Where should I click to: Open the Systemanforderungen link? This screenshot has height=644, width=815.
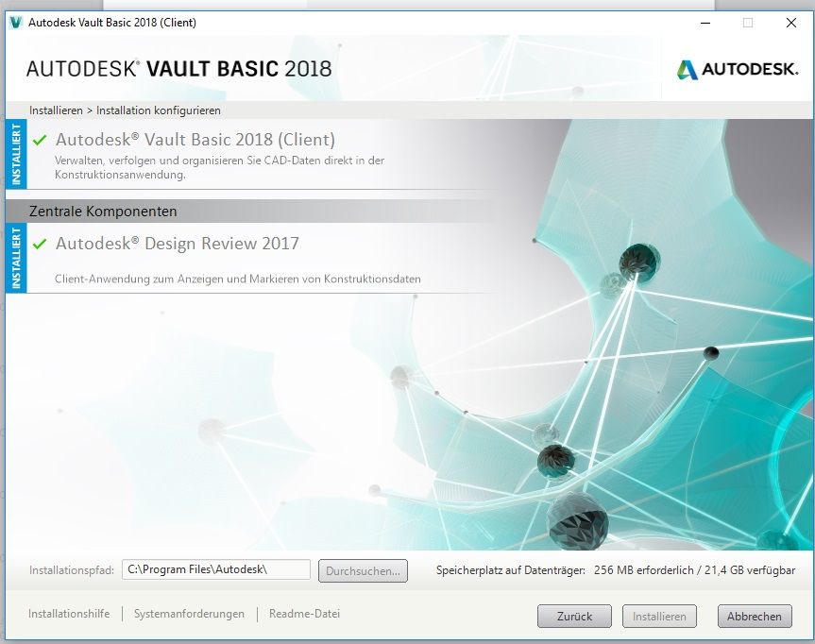[x=189, y=614]
